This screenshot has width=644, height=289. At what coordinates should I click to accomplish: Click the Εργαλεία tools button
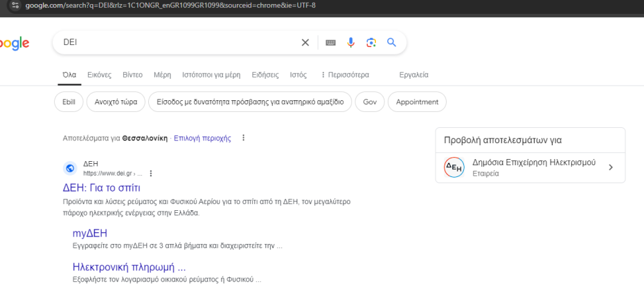[x=414, y=75]
